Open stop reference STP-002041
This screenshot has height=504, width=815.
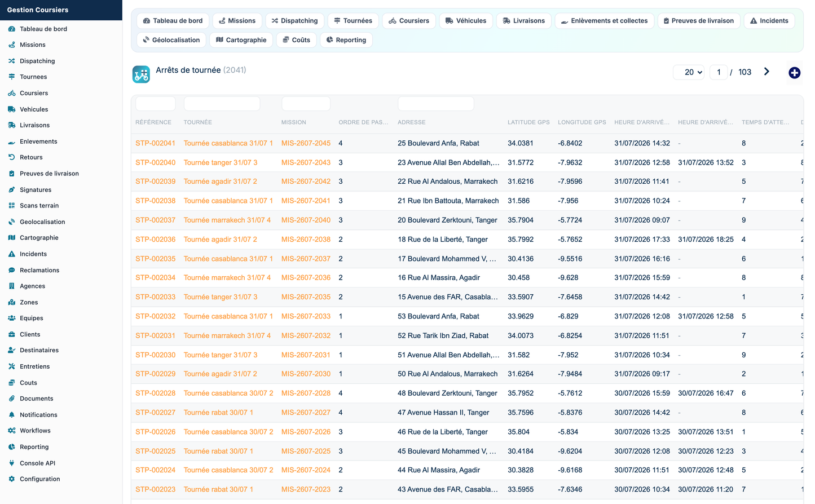click(x=155, y=143)
